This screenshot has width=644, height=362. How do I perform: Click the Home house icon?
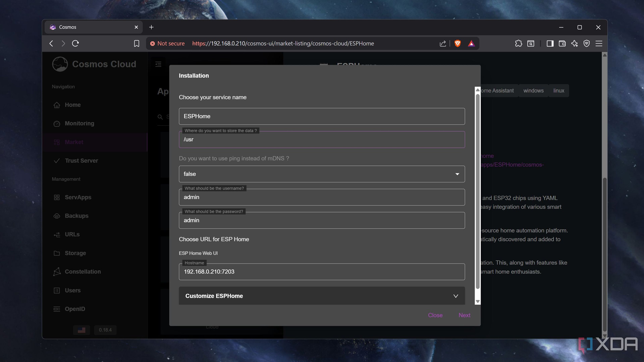point(57,105)
